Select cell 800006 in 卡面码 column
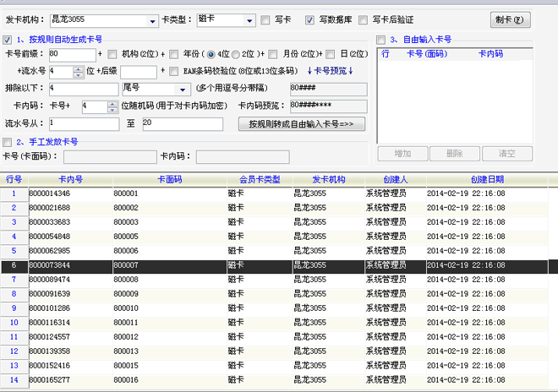 170,251
